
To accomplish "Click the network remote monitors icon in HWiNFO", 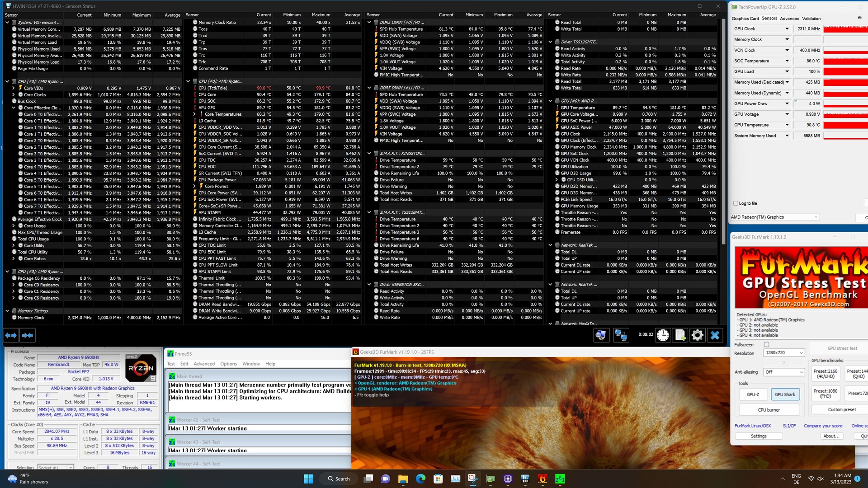I will tap(621, 335).
